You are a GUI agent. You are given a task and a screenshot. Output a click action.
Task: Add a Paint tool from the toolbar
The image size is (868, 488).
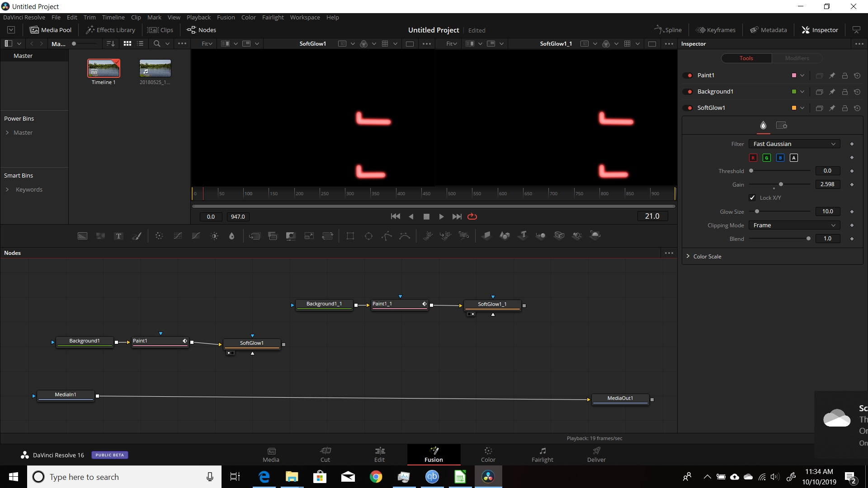pyautogui.click(x=137, y=236)
